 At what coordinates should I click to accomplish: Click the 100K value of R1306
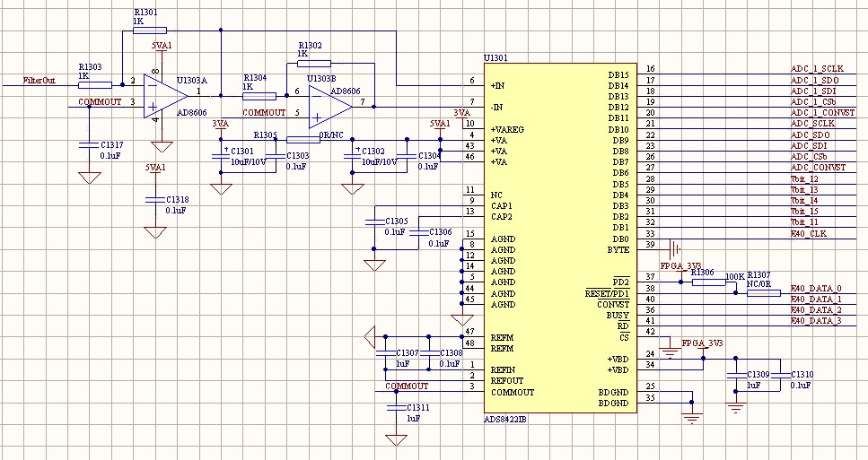[735, 275]
